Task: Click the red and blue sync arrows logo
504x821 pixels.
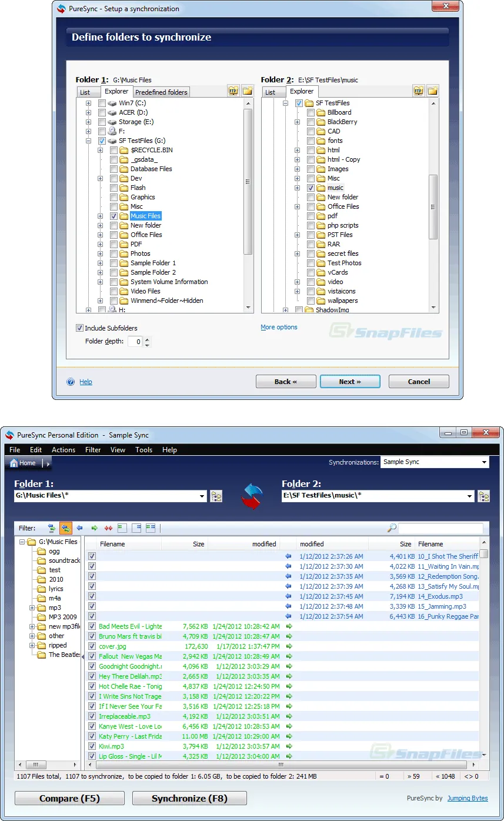Action: pyautogui.click(x=252, y=496)
